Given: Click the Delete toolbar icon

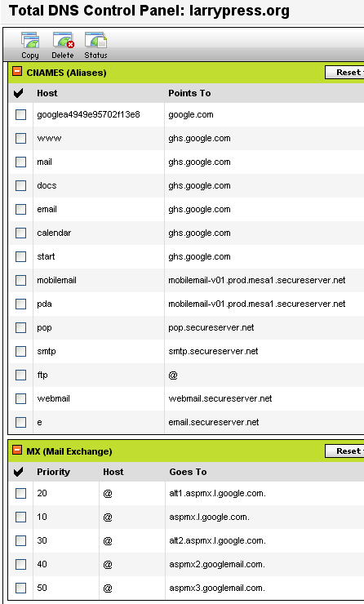Looking at the screenshot, I should (x=63, y=46).
